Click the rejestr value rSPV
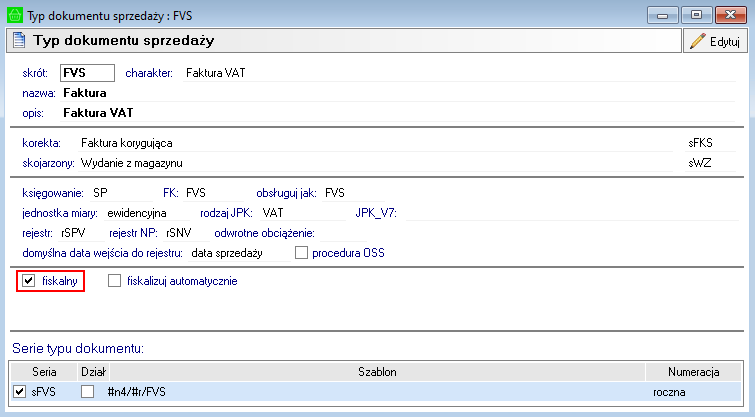 [74, 233]
